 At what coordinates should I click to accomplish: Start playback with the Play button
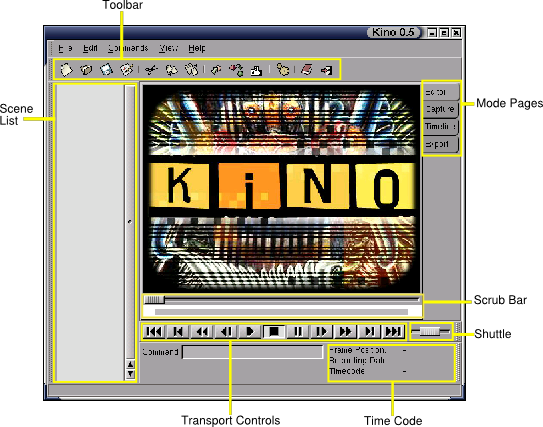tap(250, 332)
